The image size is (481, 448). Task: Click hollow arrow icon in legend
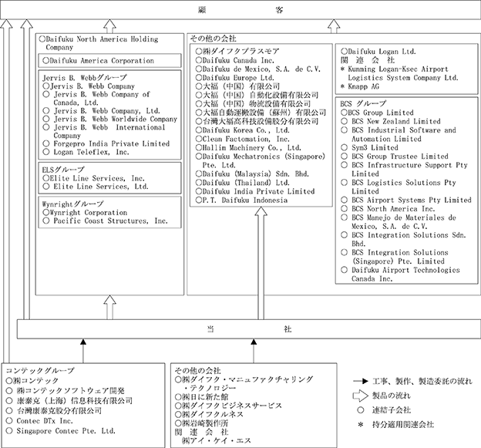360,396
